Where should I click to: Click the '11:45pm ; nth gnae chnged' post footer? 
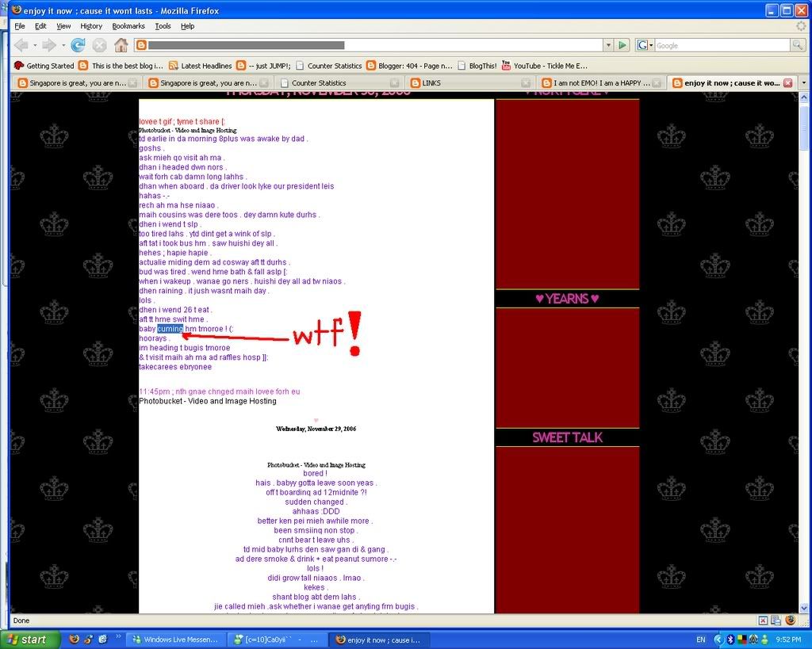[x=219, y=391]
